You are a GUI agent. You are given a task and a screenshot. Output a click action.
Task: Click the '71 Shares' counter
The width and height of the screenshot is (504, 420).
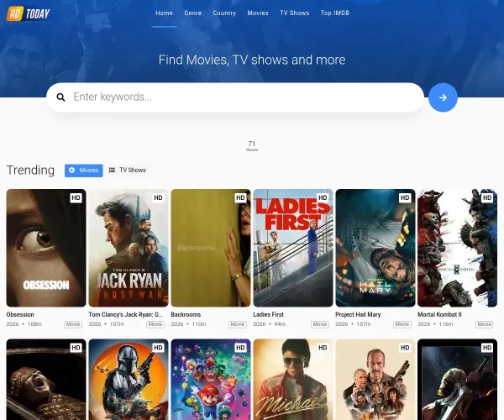pos(252,146)
